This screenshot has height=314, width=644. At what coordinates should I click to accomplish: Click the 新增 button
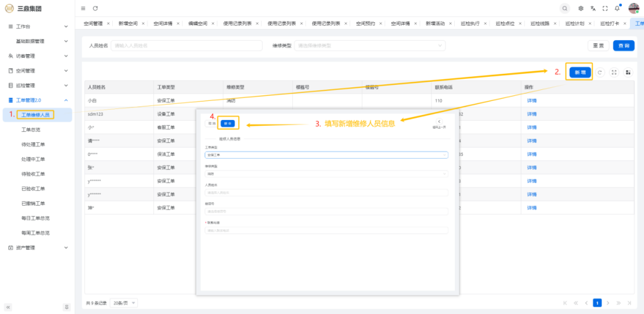point(580,72)
